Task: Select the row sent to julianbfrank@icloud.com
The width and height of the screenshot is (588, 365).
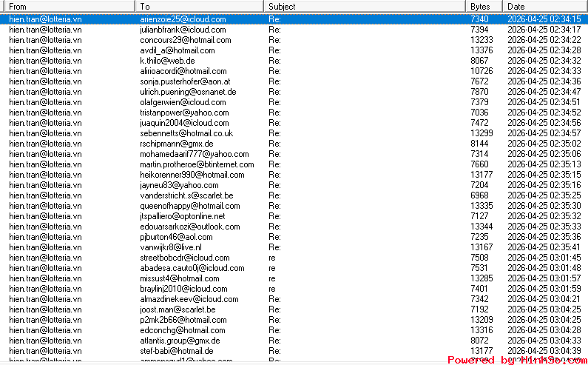Action: coord(294,30)
